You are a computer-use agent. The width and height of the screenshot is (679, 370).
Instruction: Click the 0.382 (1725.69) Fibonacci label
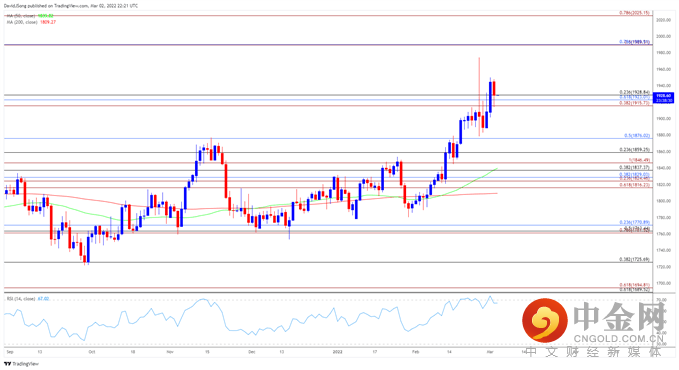[x=635, y=259]
